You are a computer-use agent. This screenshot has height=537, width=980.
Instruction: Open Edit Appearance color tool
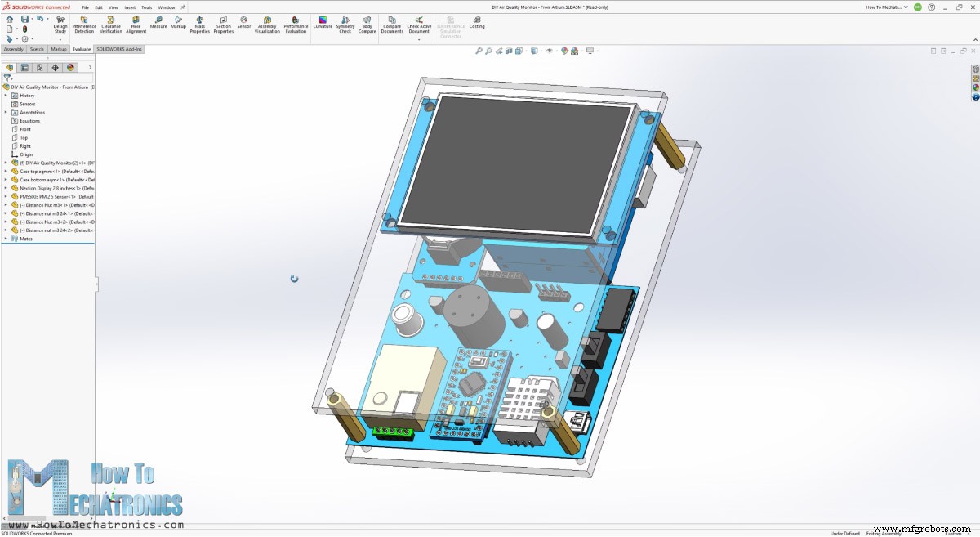point(563,51)
